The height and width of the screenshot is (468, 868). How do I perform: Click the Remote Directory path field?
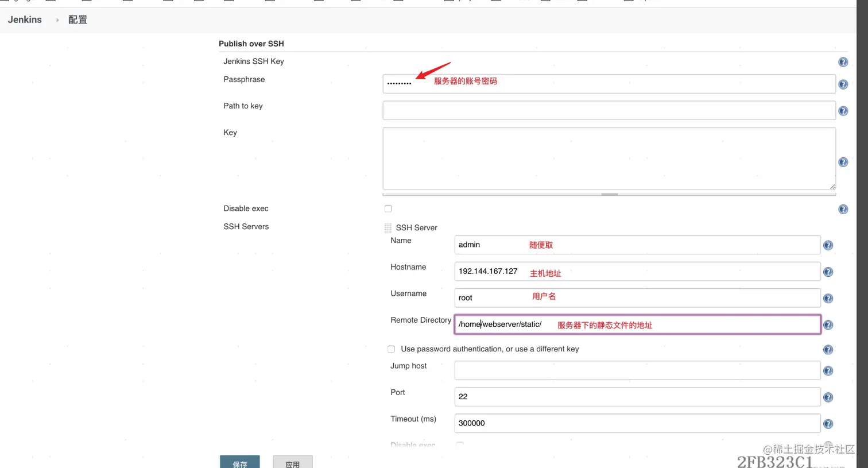pyautogui.click(x=637, y=324)
